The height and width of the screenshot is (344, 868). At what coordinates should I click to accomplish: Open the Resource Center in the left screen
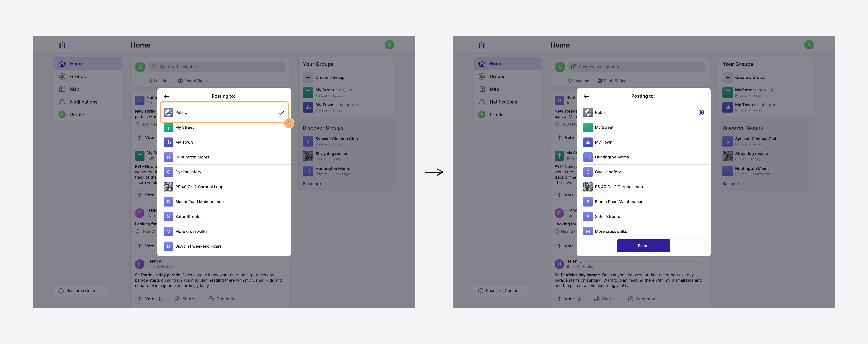click(82, 291)
